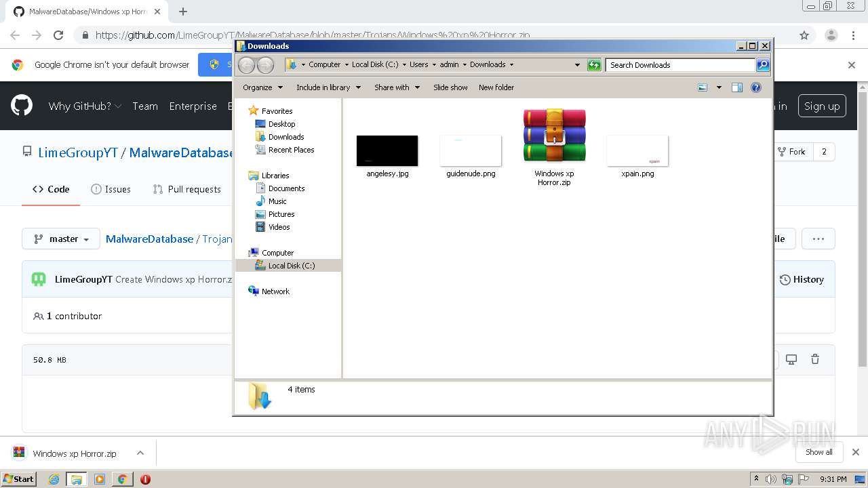The image size is (868, 488).
Task: Click the Explorer Back arrow button
Action: pyautogui.click(x=247, y=65)
